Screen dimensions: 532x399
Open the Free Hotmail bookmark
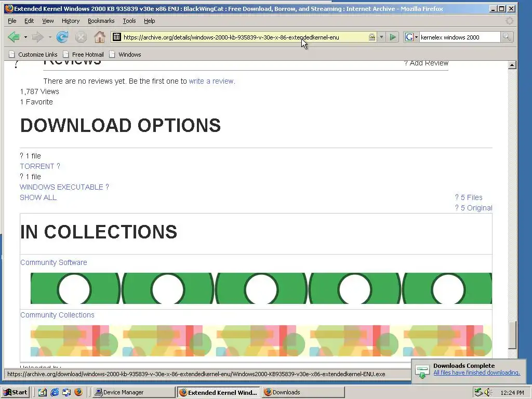(84, 54)
